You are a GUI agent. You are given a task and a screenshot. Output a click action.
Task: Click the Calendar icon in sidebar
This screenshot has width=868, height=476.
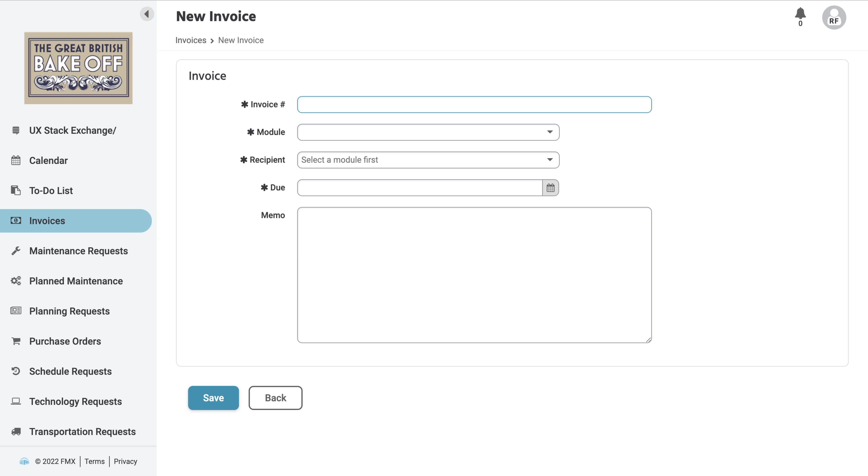[16, 160]
